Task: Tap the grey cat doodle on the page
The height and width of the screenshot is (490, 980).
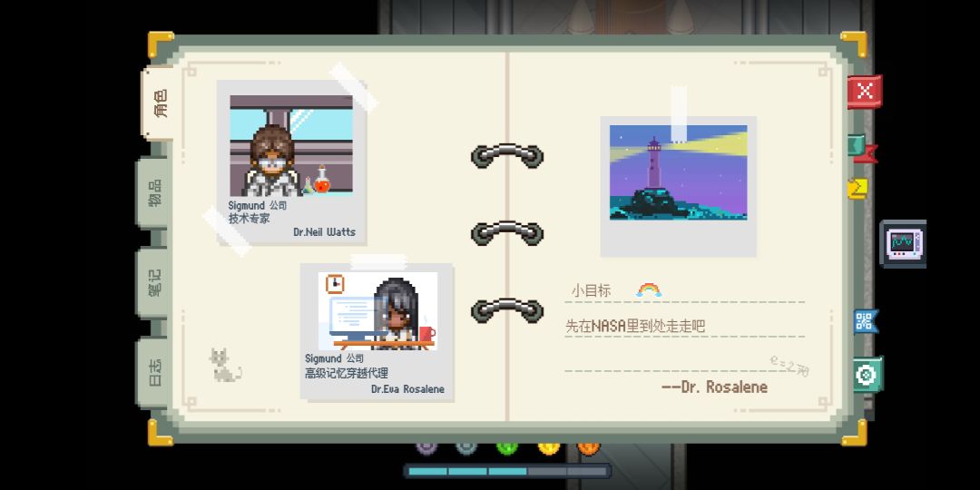Action: tap(224, 366)
